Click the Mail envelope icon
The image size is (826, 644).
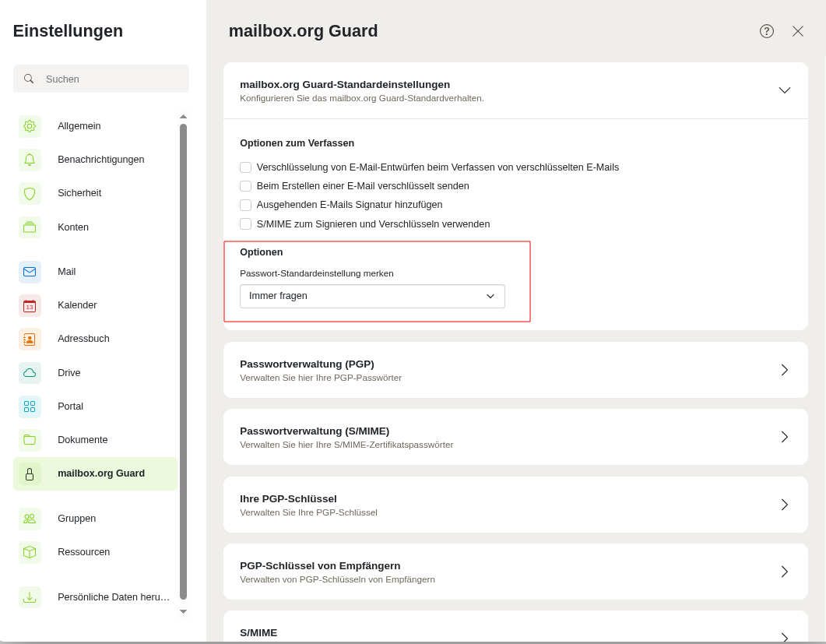(x=30, y=272)
